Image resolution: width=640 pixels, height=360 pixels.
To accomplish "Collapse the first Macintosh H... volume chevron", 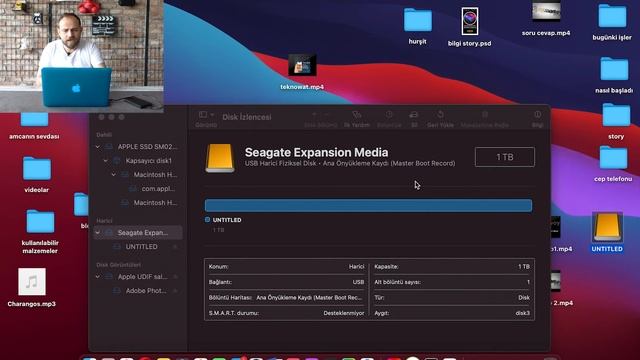I will (x=114, y=174).
